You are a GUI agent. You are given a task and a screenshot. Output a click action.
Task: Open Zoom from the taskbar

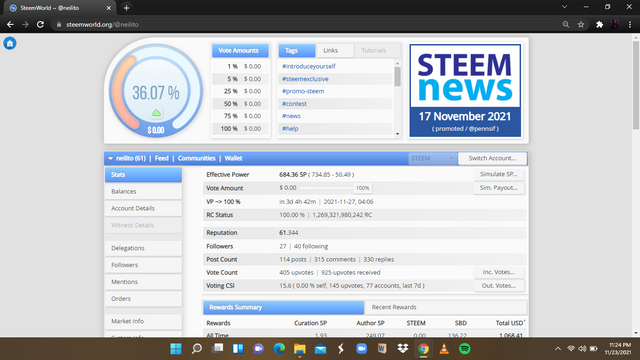pos(362,349)
